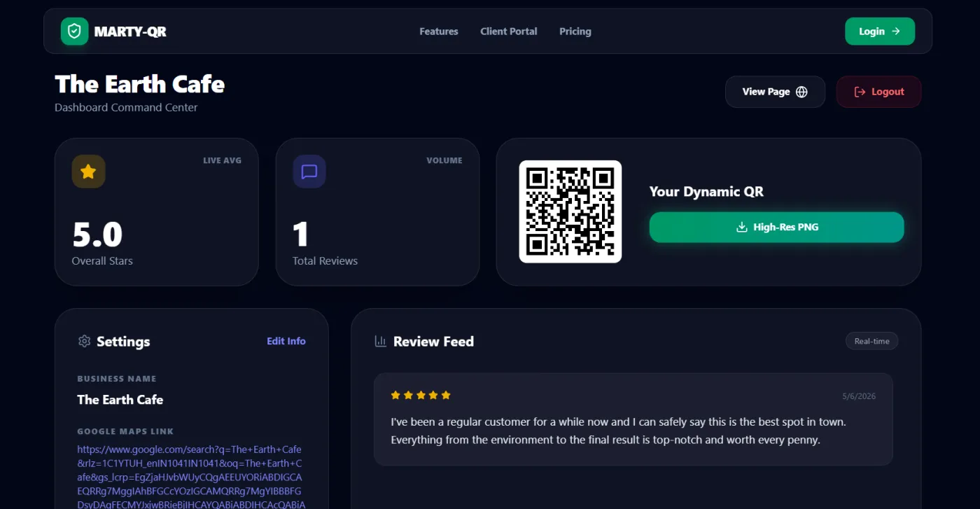Click the green Login button

click(x=880, y=32)
